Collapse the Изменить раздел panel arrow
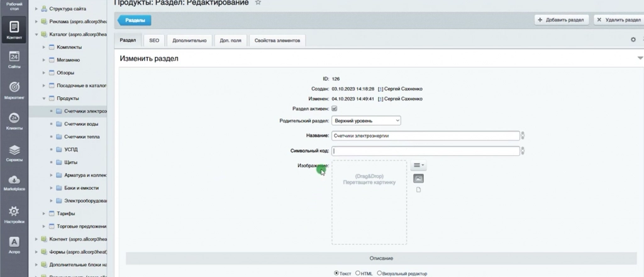The width and height of the screenshot is (644, 277). 640,58
